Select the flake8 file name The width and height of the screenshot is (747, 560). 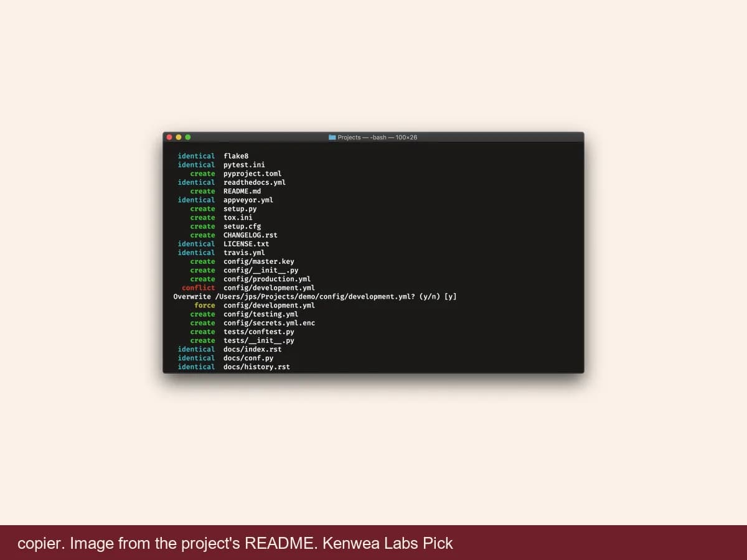pos(236,156)
